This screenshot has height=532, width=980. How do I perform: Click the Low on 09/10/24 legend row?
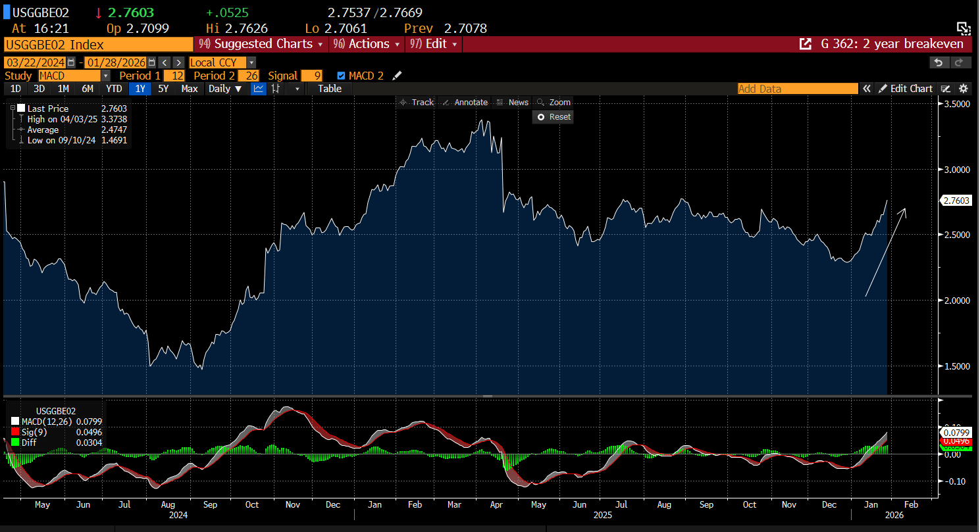72,140
